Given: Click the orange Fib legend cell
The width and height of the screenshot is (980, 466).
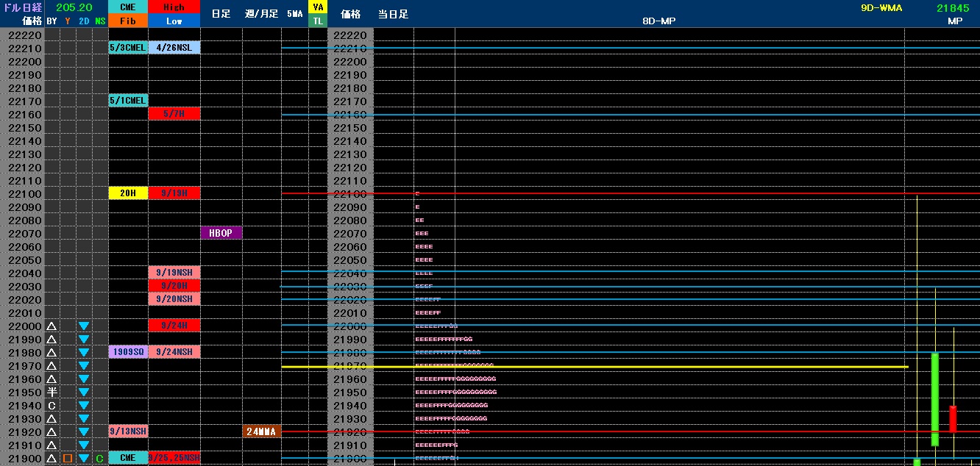Looking at the screenshot, I should (128, 21).
